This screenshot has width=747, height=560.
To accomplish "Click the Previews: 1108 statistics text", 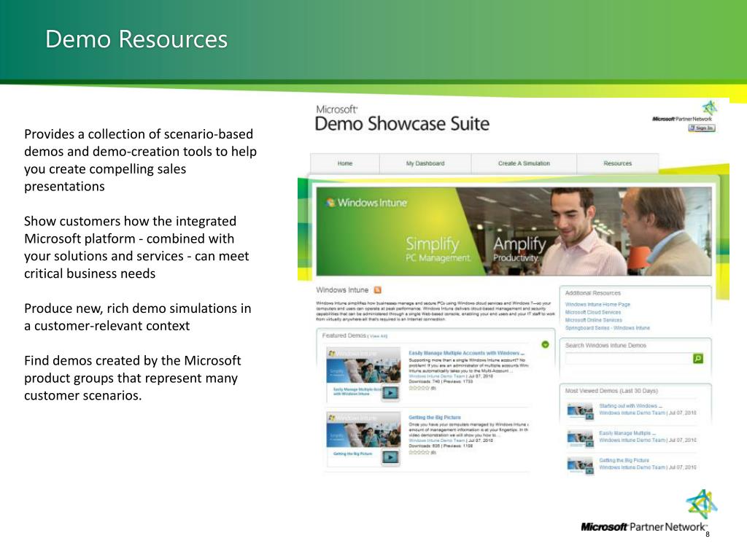I will [x=458, y=446].
